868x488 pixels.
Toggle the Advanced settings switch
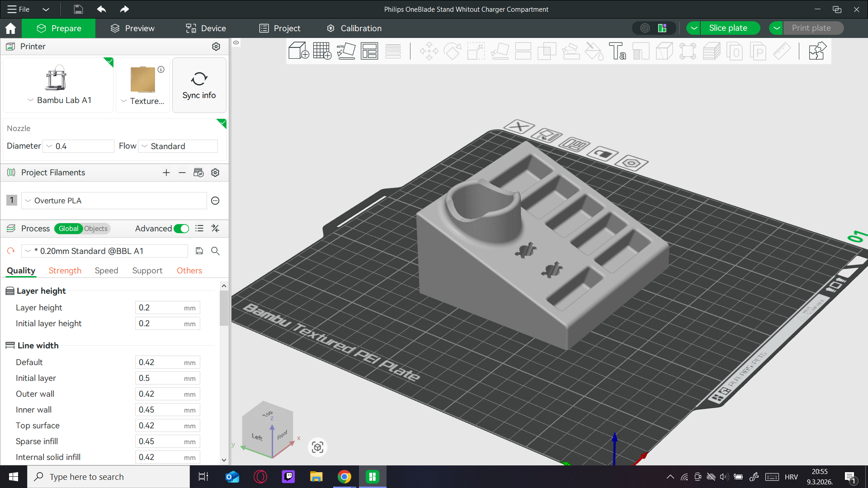point(181,229)
